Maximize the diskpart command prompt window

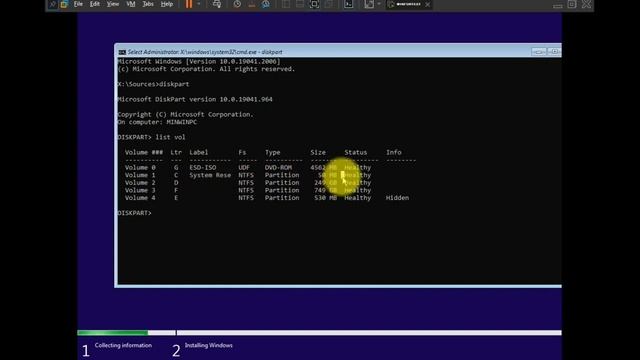(x=554, y=52)
